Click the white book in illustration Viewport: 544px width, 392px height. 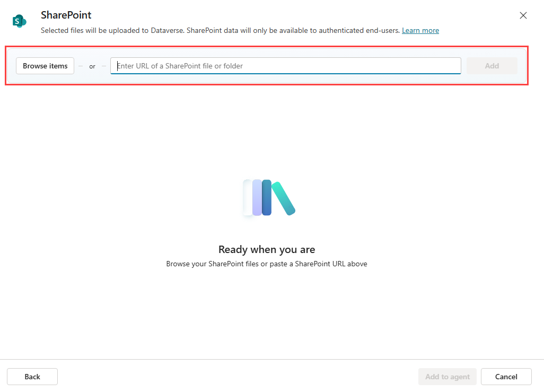[247, 197]
